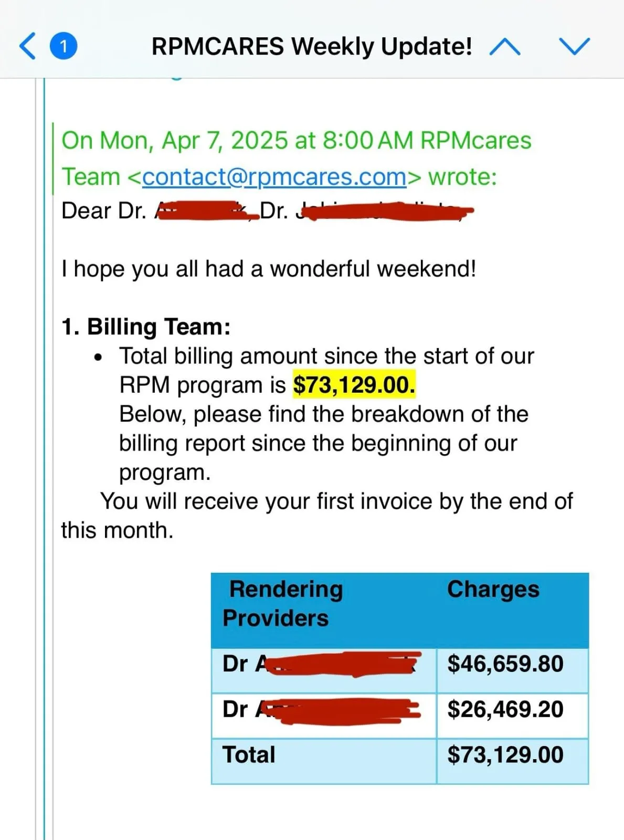Go to next message with down arrow
Viewport: 624px width, 840px height.
point(575,47)
